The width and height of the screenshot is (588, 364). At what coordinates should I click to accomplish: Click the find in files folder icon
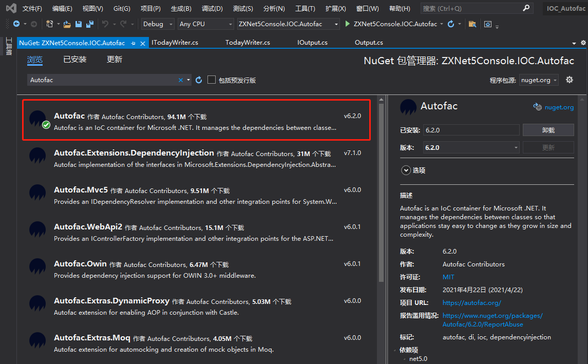472,24
